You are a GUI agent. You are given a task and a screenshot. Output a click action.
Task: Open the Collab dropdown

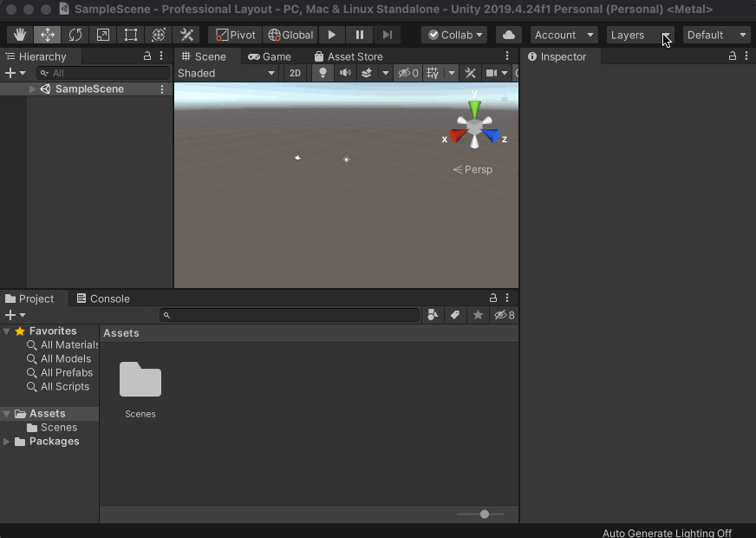[454, 35]
